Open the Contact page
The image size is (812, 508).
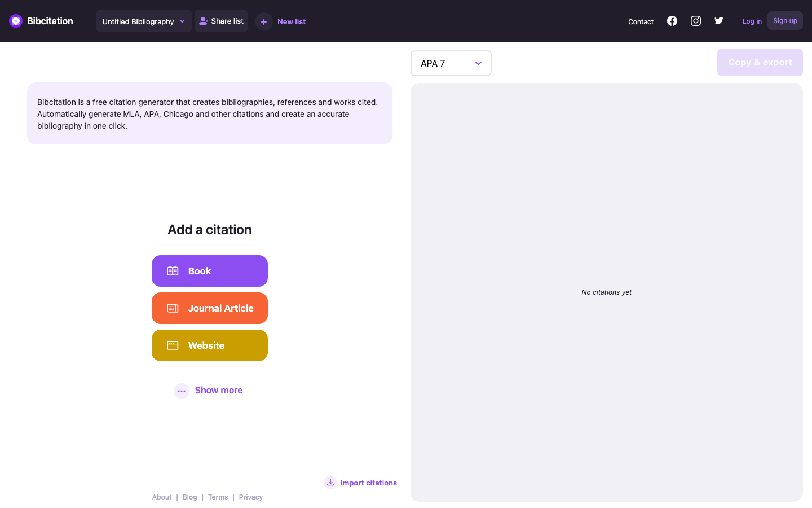[x=641, y=21]
